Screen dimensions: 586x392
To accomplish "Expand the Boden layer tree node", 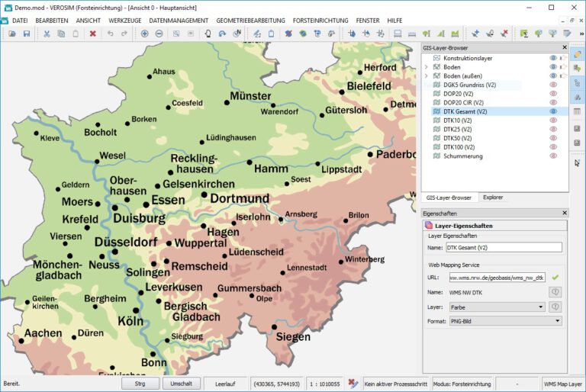I will tap(427, 67).
